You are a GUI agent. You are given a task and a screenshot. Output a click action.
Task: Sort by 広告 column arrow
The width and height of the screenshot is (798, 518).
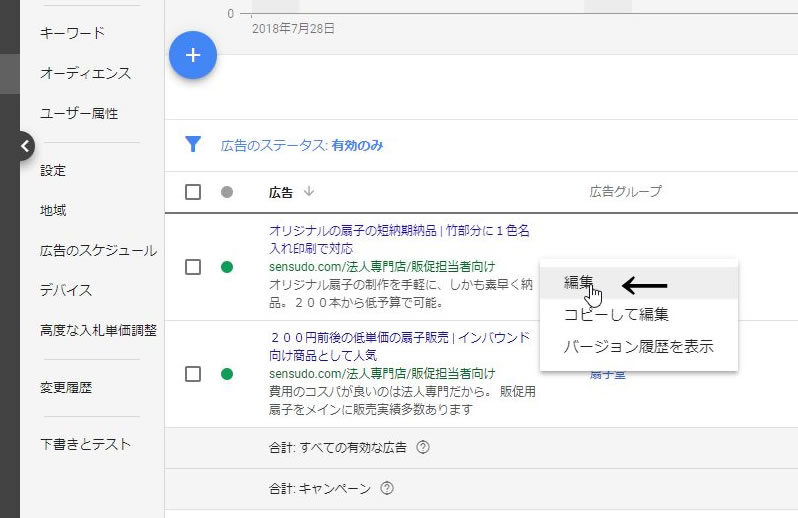coord(309,192)
